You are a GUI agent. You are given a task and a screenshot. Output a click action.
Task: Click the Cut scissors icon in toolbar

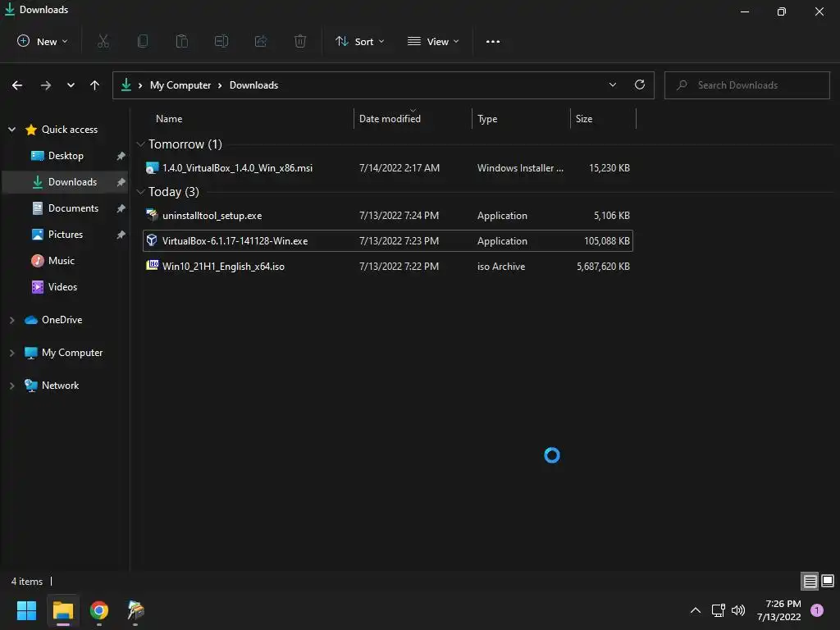click(103, 41)
